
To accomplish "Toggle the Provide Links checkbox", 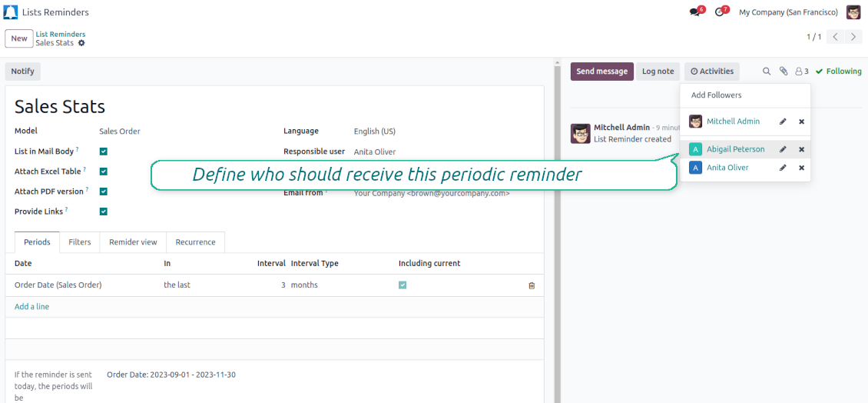I will 104,211.
